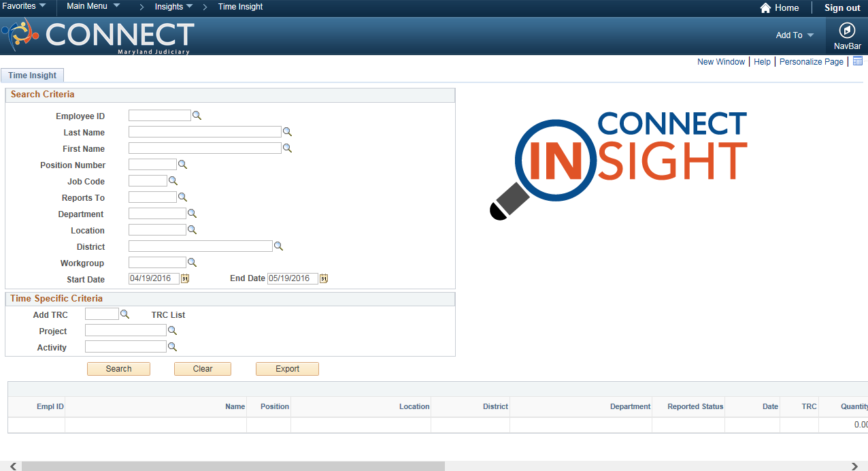Click into the Add TRC field
868x471 pixels.
(x=102, y=314)
